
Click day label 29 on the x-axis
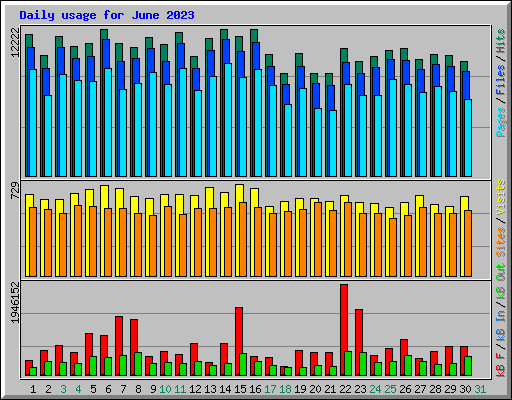[450, 389]
